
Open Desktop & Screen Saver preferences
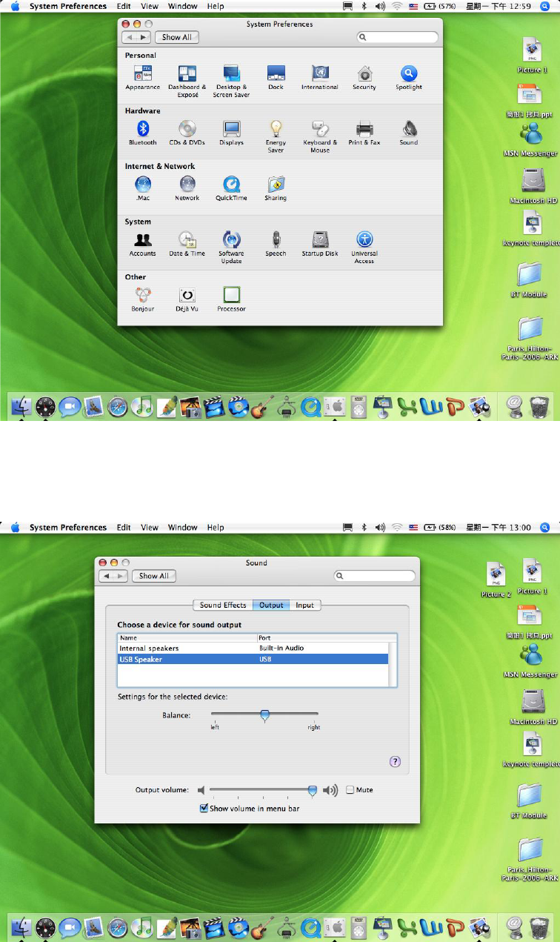click(x=231, y=82)
